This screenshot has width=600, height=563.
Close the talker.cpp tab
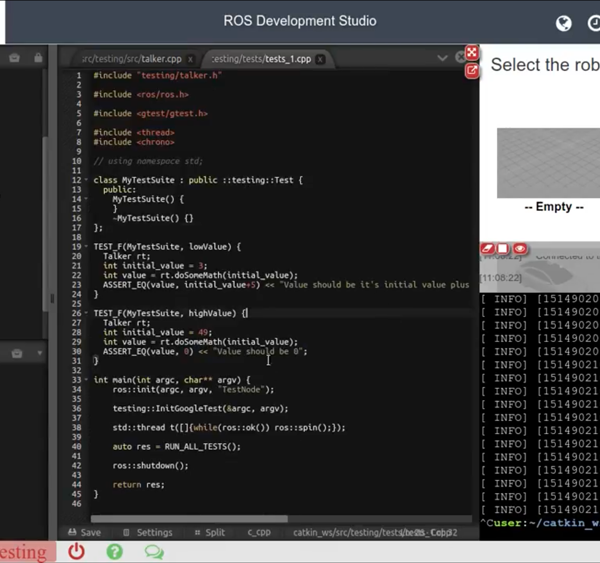pos(190,59)
